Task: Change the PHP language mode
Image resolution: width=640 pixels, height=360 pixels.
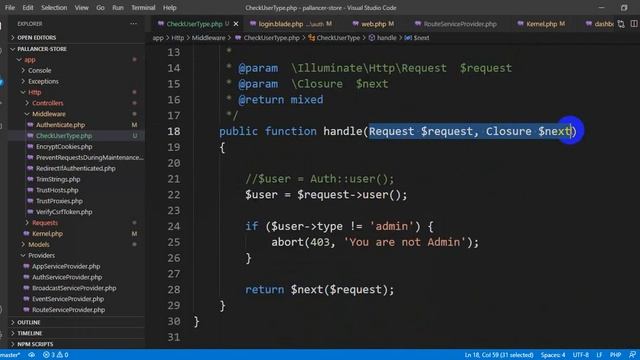Action: click(x=616, y=355)
